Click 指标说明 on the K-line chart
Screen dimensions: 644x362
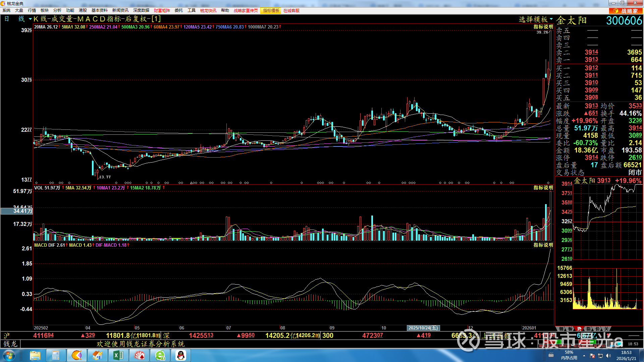click(x=543, y=27)
